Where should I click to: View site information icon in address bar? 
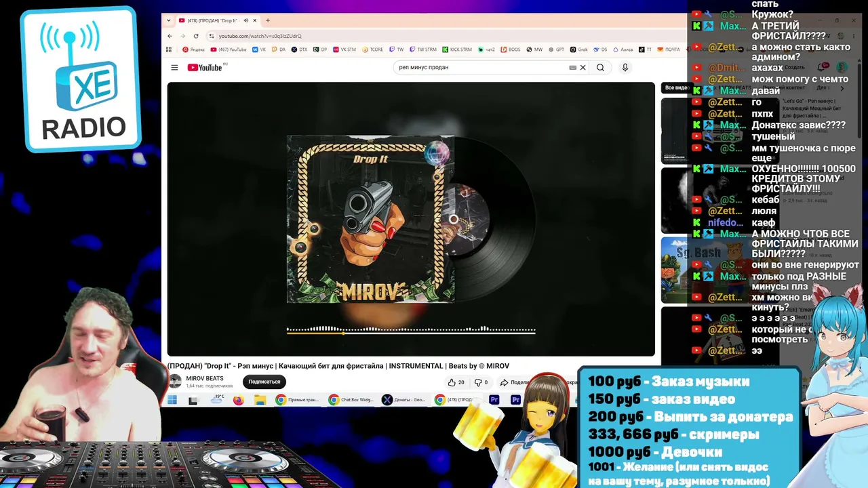coord(212,36)
